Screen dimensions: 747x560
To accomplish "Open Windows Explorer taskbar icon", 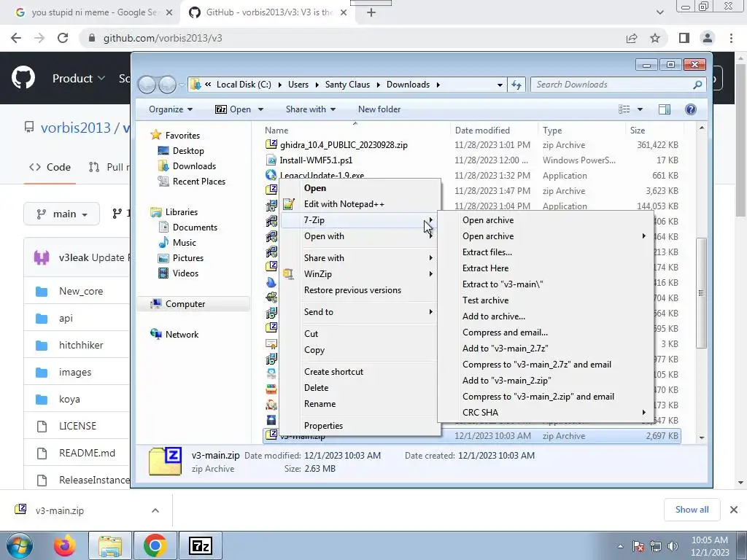I will click(110, 545).
